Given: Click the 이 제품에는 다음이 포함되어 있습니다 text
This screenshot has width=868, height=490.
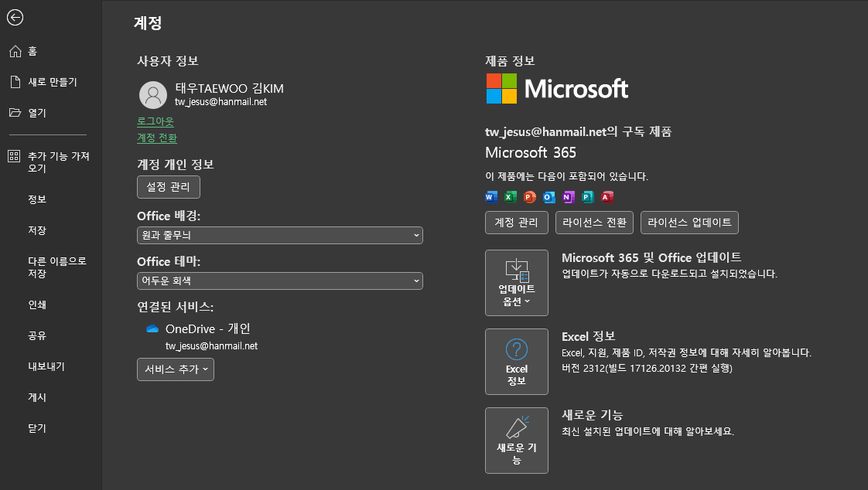Looking at the screenshot, I should tap(567, 176).
